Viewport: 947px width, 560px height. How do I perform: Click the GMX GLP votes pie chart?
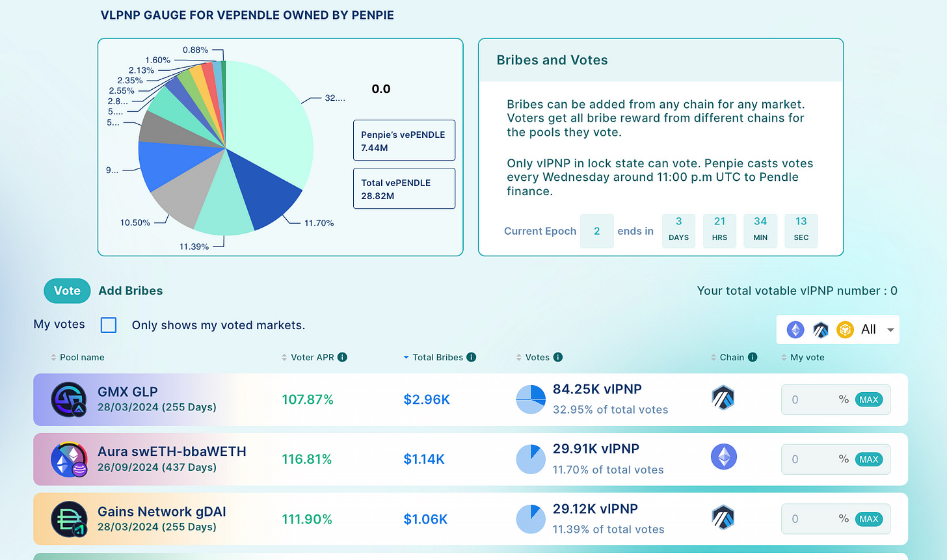531,399
